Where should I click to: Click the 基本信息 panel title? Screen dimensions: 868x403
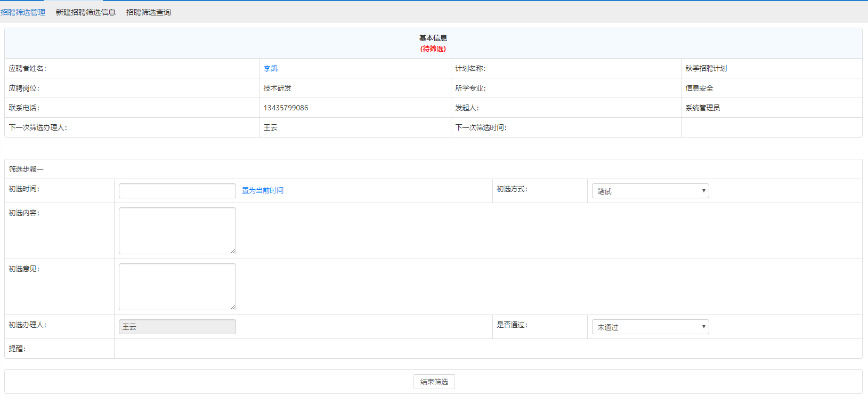tap(433, 38)
